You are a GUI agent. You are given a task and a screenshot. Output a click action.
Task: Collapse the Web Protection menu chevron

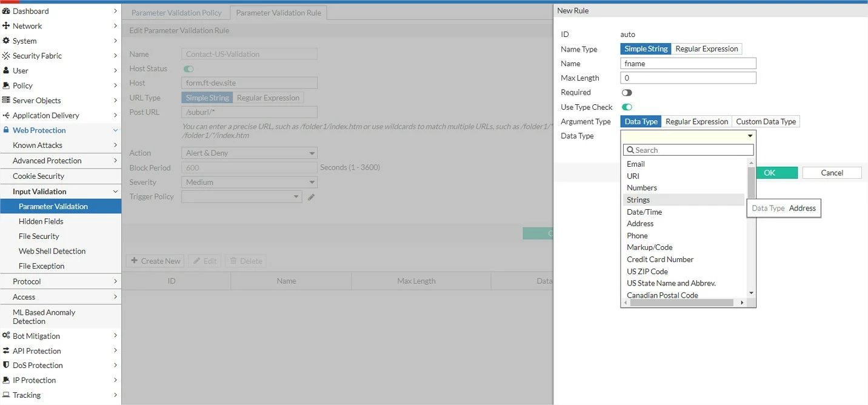tap(115, 130)
